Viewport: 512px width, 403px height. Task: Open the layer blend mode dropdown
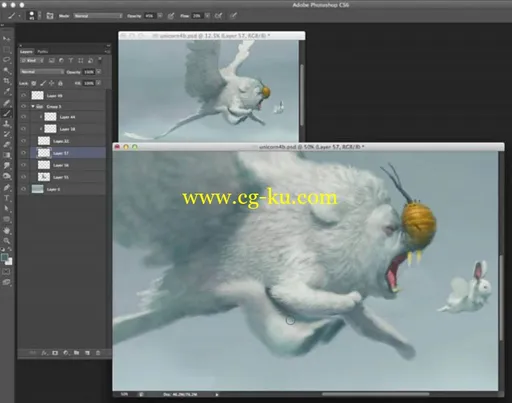(42, 72)
